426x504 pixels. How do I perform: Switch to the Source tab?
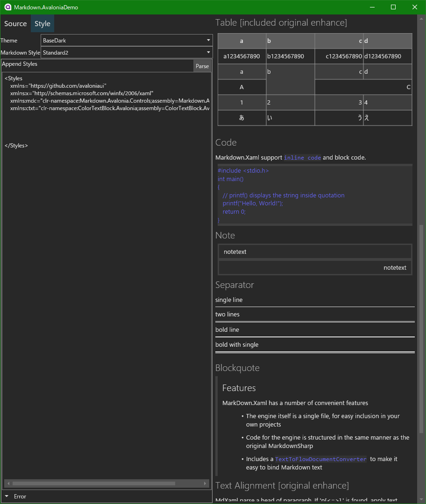click(15, 23)
